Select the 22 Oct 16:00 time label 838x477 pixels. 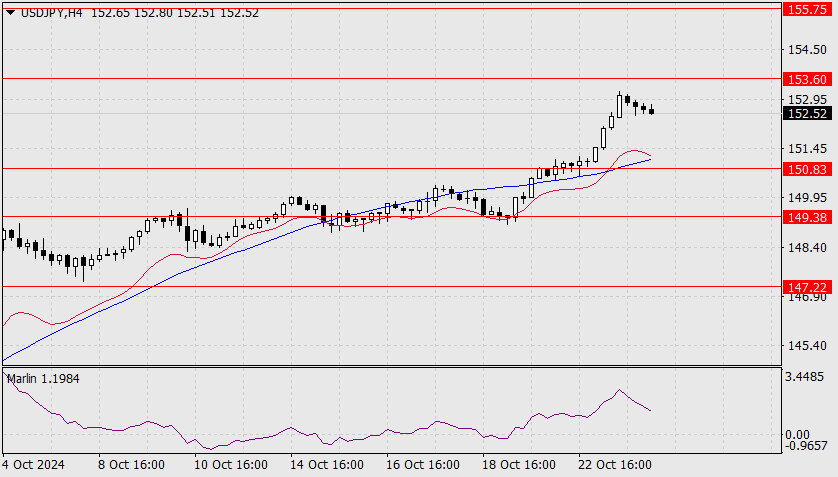tap(615, 465)
